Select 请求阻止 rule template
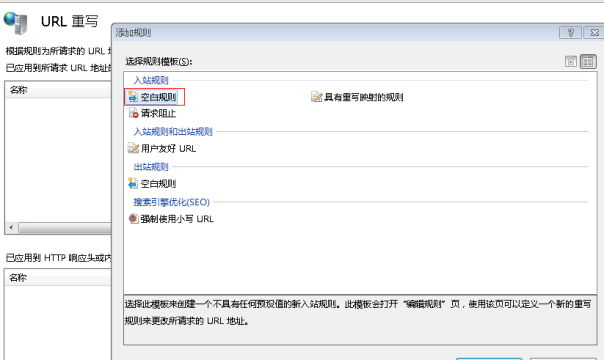The width and height of the screenshot is (604, 360). pyautogui.click(x=152, y=113)
